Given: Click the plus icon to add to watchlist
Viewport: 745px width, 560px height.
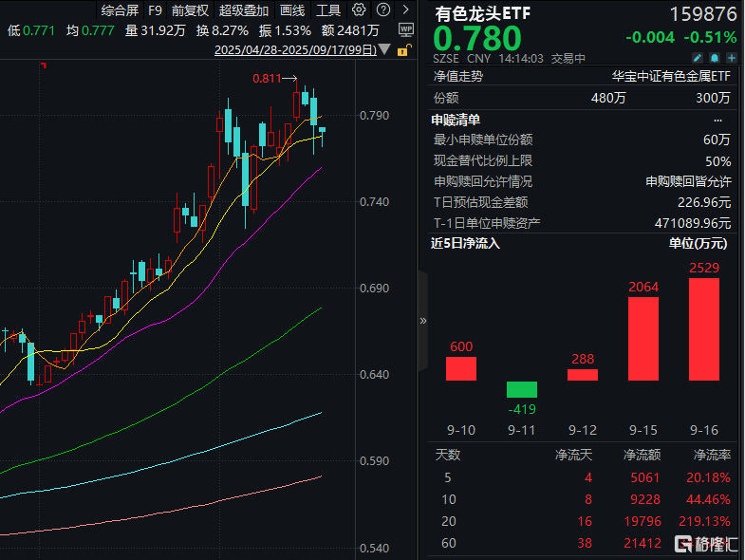Looking at the screenshot, I should pyautogui.click(x=732, y=58).
